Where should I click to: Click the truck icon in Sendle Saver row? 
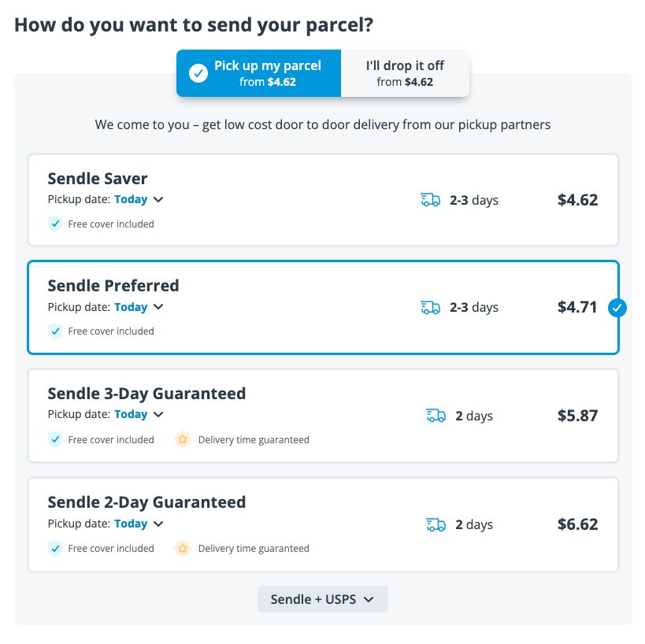click(430, 200)
